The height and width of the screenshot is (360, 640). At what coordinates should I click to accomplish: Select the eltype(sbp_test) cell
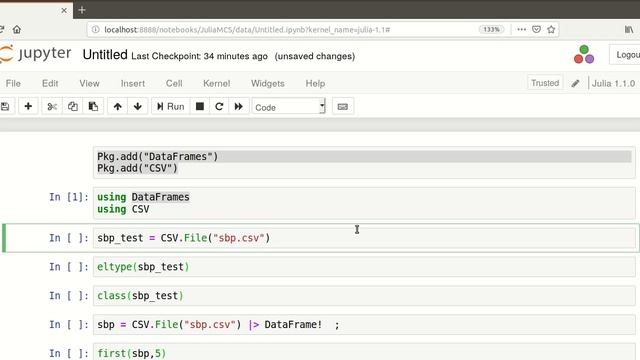click(364, 267)
